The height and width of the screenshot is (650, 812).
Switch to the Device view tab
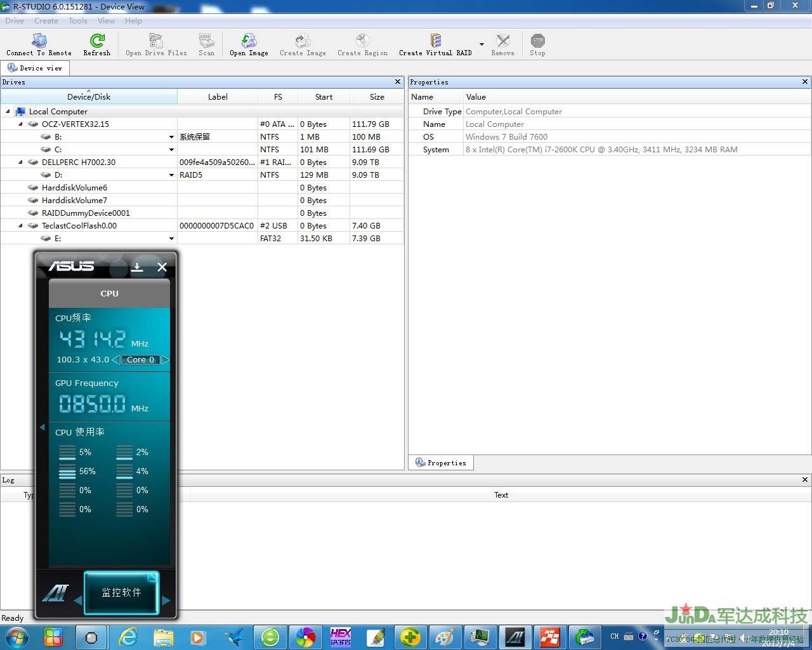[35, 68]
